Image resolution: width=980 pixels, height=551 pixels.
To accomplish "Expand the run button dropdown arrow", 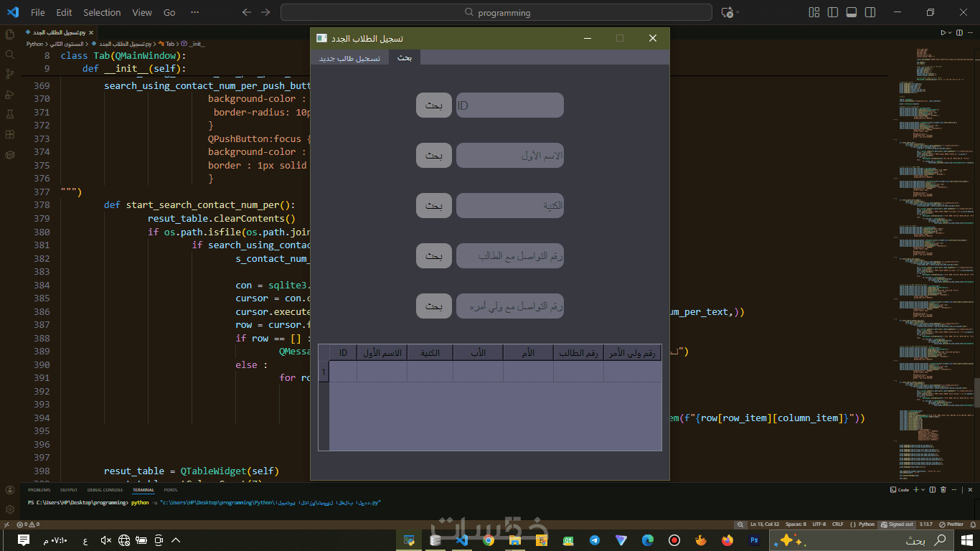I will click(x=951, y=32).
